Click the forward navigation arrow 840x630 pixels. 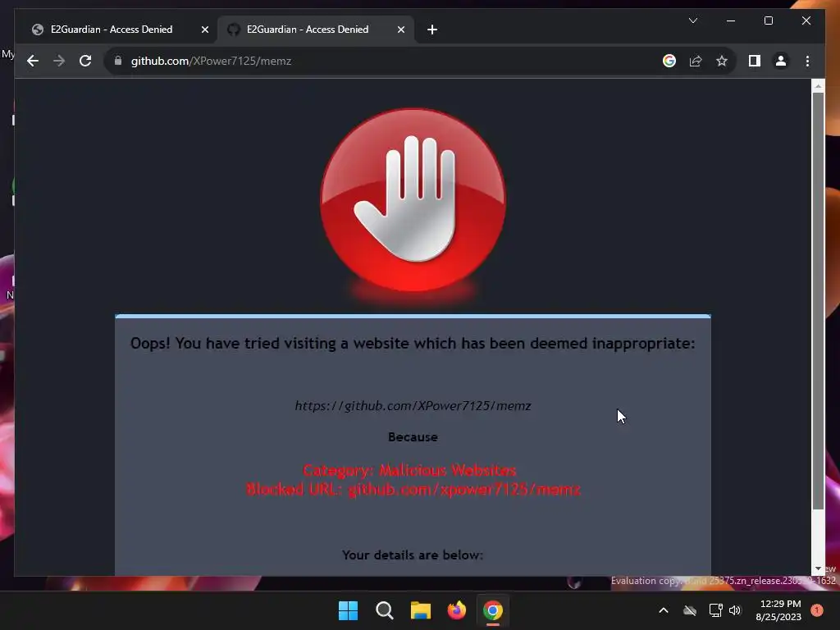(59, 61)
